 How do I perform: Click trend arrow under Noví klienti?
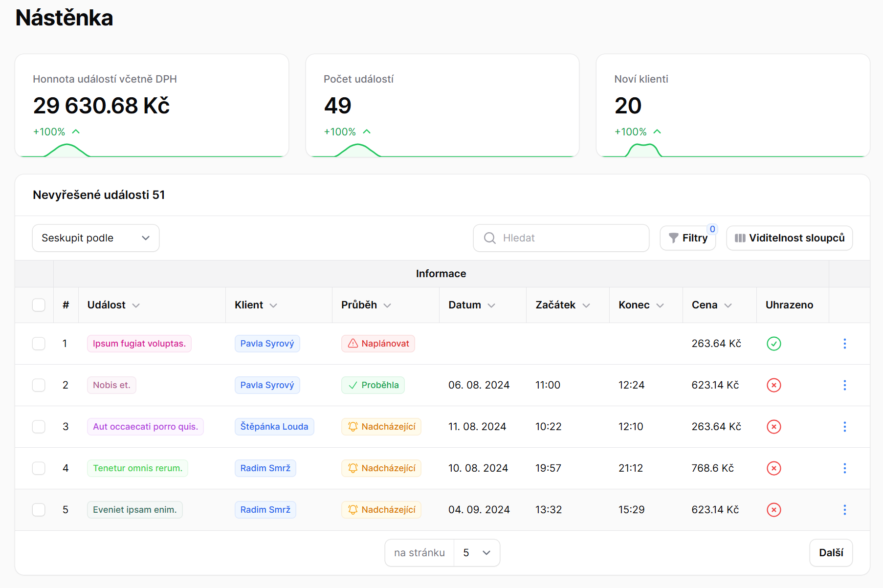pyautogui.click(x=657, y=131)
